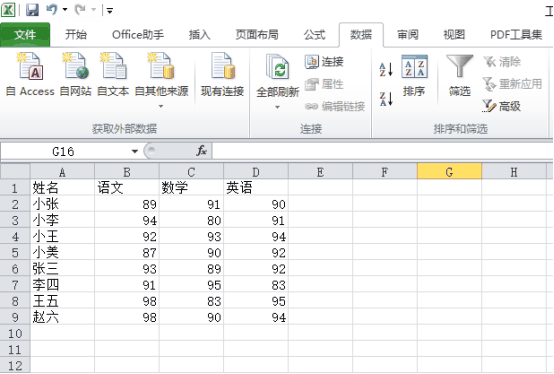Open the 页面布局 tab
The width and height of the screenshot is (554, 374).
click(x=257, y=35)
